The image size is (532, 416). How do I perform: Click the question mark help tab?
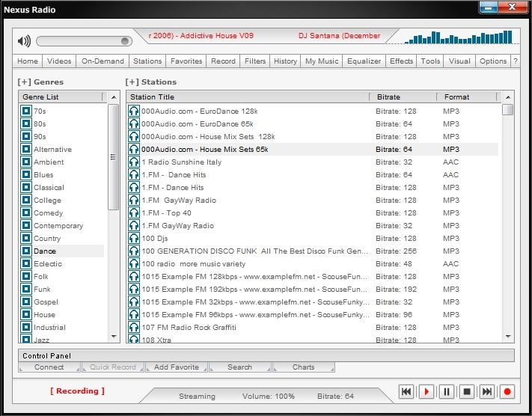click(516, 61)
